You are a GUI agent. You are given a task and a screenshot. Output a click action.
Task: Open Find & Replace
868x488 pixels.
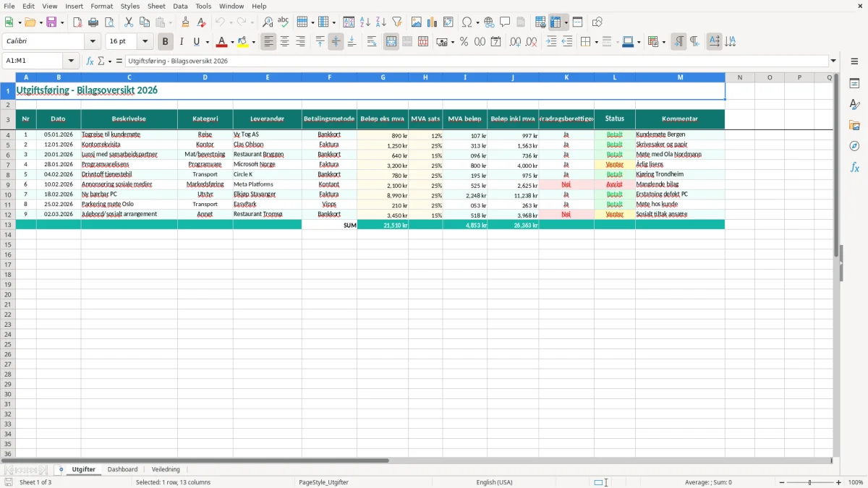tap(268, 22)
